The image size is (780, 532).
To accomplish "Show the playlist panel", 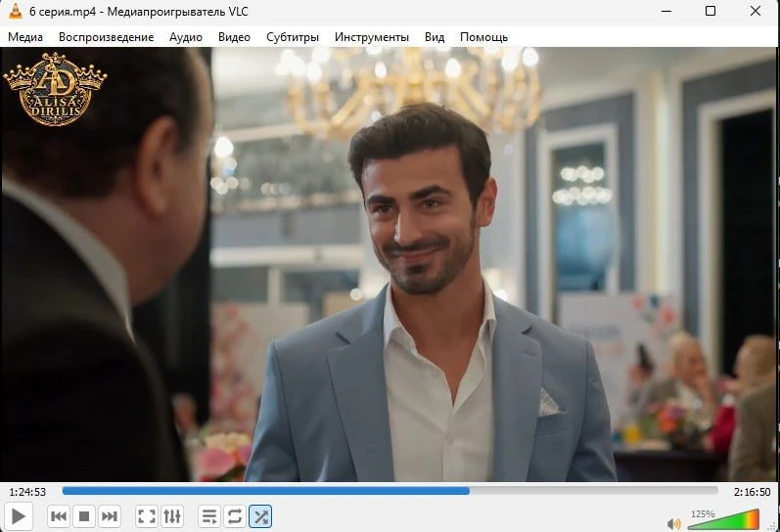I will [x=209, y=516].
